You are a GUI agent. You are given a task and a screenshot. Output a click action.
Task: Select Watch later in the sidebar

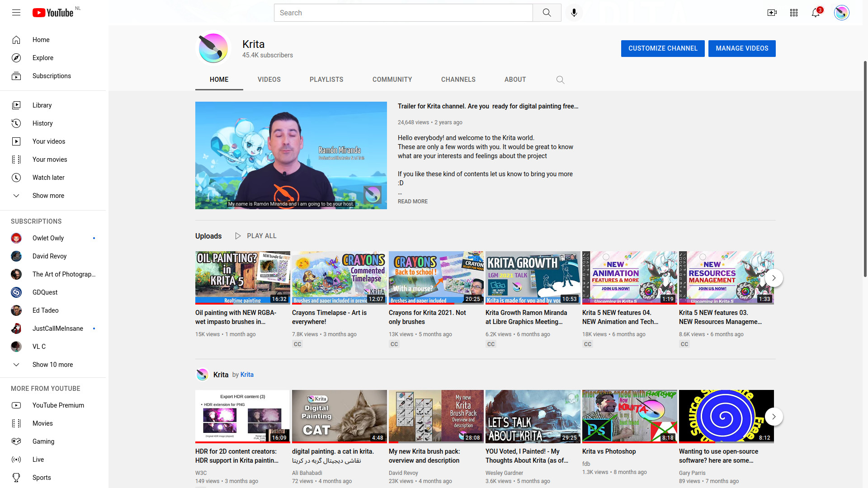48,177
